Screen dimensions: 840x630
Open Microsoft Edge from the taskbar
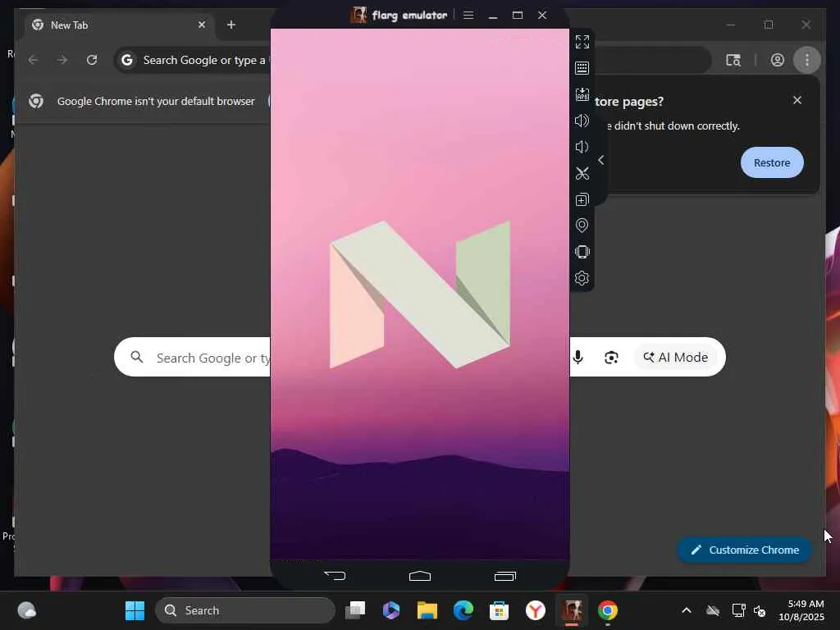coord(463,610)
